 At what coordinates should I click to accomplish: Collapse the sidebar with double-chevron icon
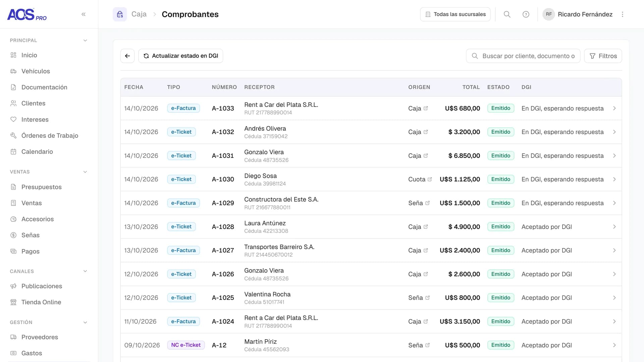pos(84,14)
